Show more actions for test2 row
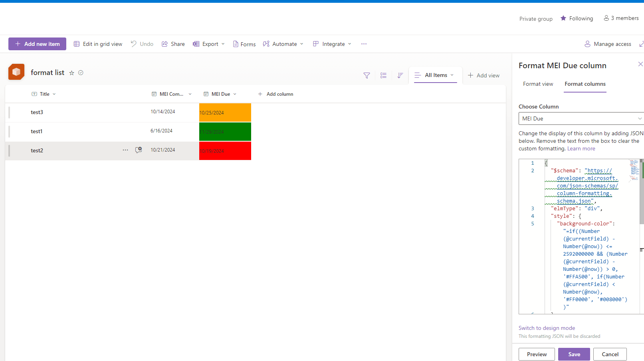Image resolution: width=644 pixels, height=361 pixels. pyautogui.click(x=125, y=150)
